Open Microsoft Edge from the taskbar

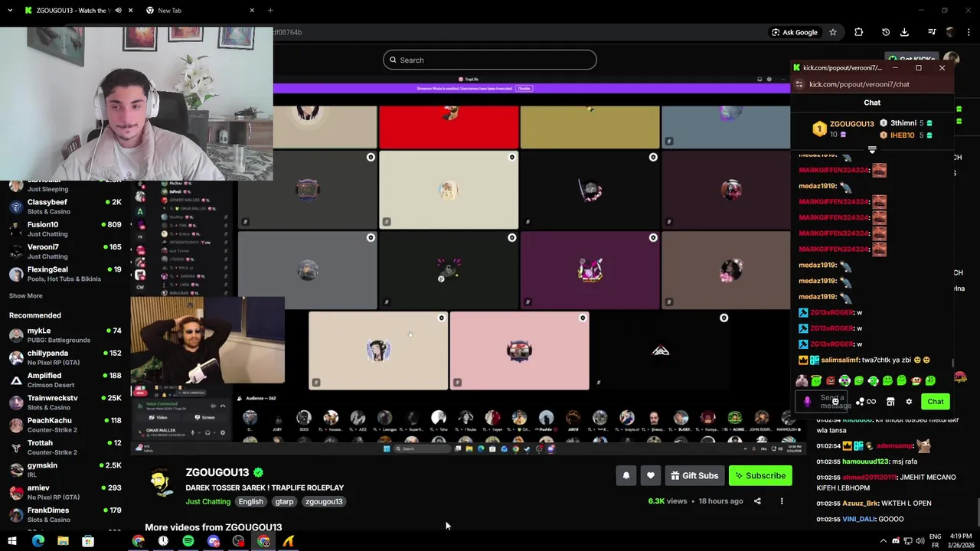(x=38, y=541)
